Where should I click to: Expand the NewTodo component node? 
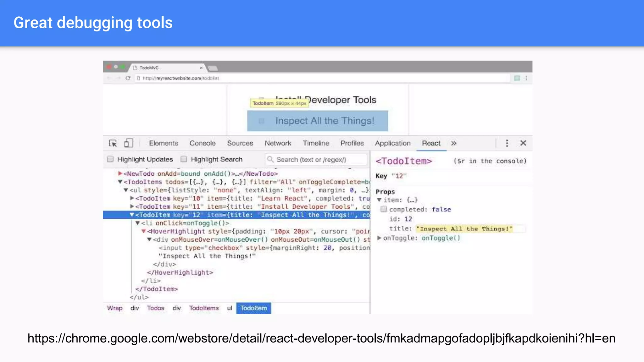[120, 173]
